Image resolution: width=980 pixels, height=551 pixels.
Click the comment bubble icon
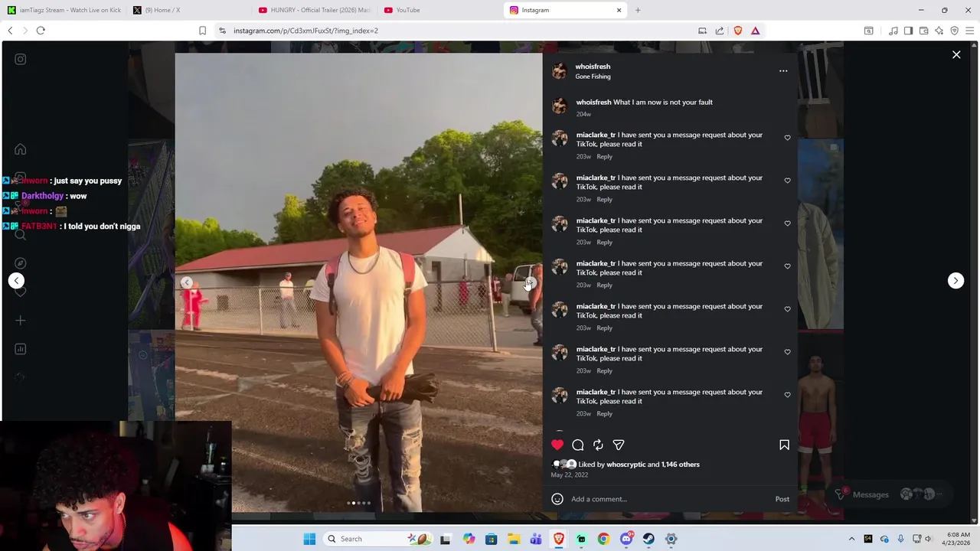578,445
